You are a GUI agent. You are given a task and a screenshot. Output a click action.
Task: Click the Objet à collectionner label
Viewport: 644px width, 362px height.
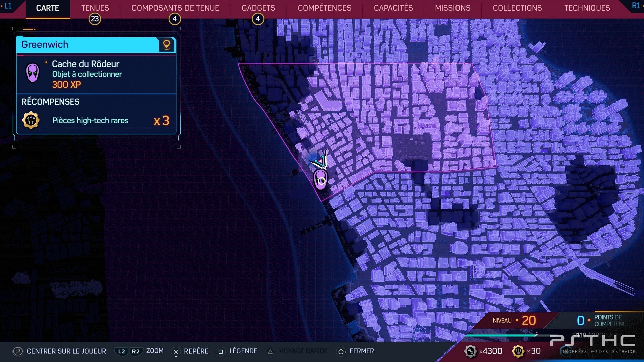coord(87,74)
